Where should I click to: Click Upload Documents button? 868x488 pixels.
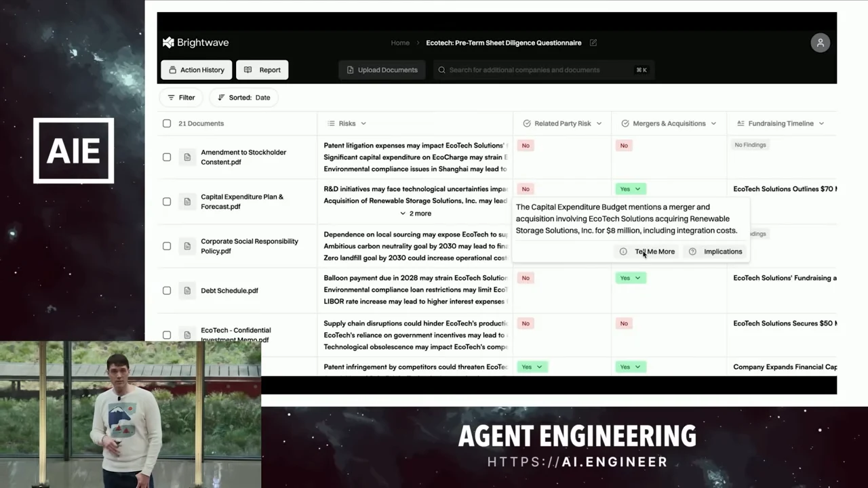point(382,70)
